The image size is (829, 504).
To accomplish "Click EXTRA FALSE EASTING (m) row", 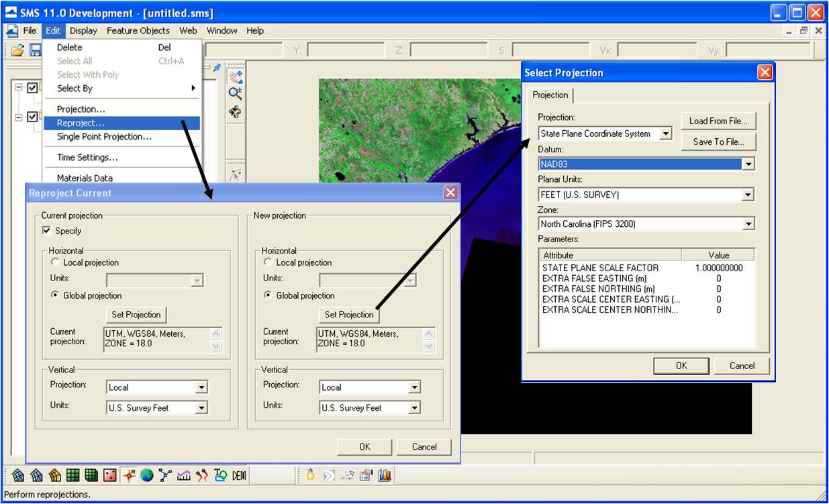I will click(646, 279).
